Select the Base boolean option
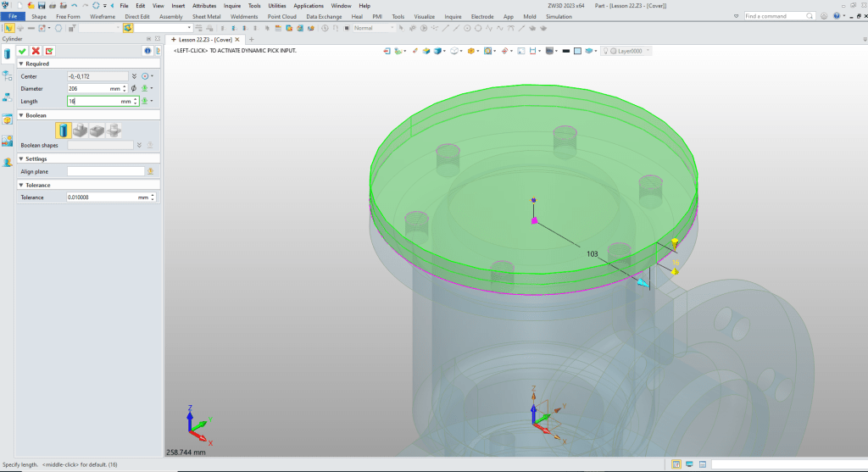Screen dimensions: 868x472 (x=64, y=130)
